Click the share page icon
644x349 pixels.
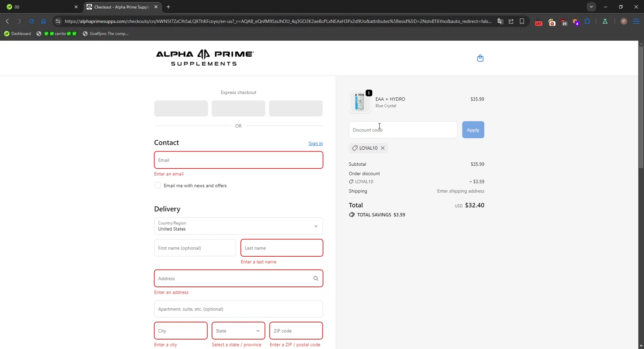coord(511,21)
